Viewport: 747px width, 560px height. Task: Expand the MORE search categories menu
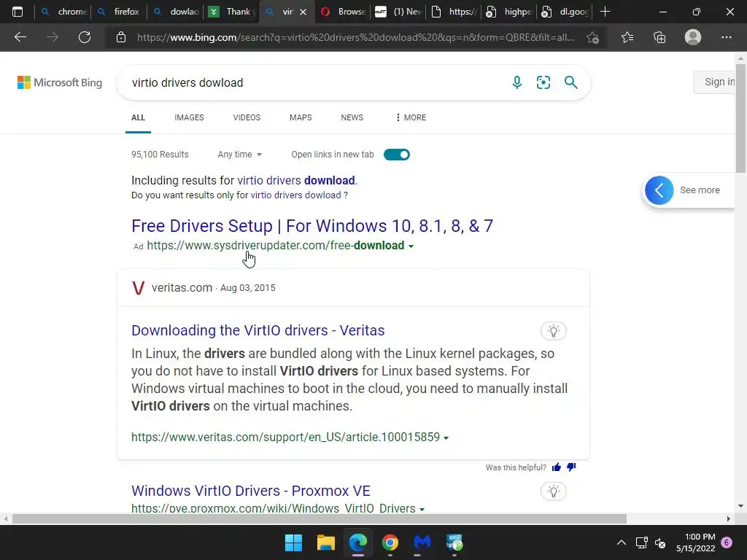click(411, 117)
